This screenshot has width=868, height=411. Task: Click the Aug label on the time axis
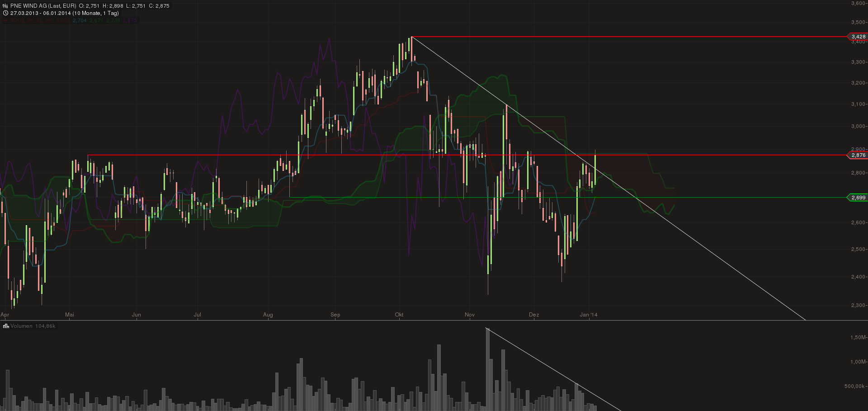(268, 315)
